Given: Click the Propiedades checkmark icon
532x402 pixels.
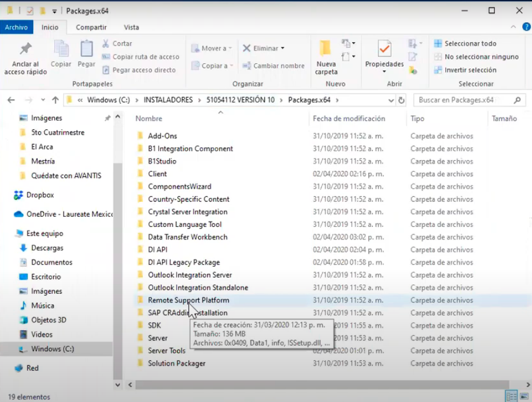Looking at the screenshot, I should click(384, 49).
